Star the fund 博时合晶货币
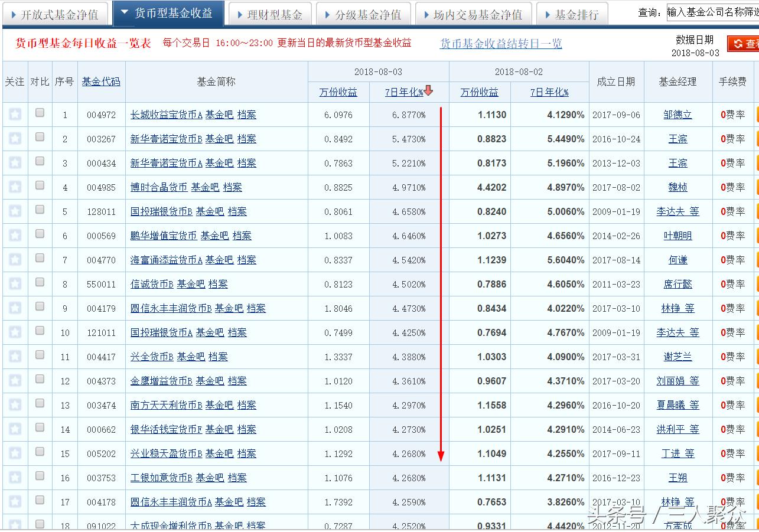 [15, 187]
